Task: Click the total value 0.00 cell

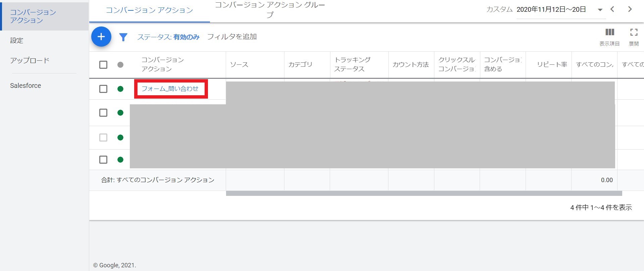Action: click(607, 180)
